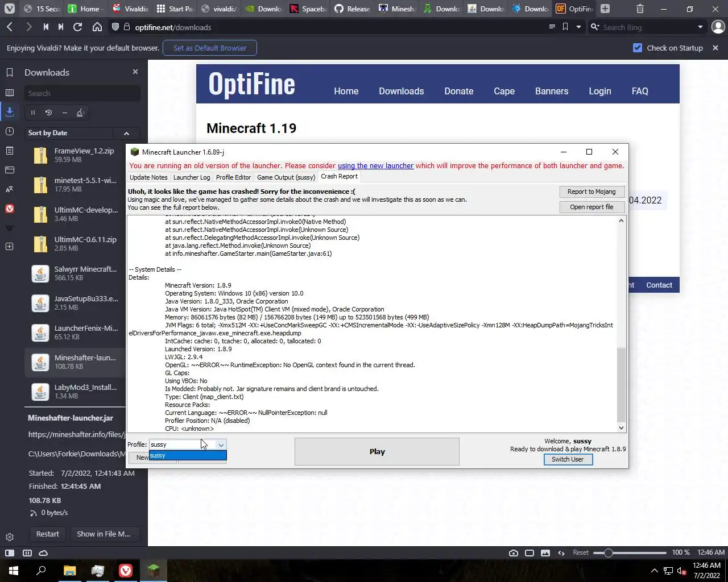Bookmark this page from address bar
728x582 pixels.
point(565,27)
